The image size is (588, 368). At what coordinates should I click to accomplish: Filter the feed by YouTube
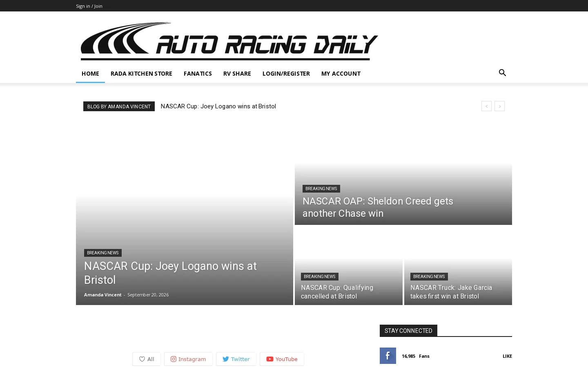[282, 359]
